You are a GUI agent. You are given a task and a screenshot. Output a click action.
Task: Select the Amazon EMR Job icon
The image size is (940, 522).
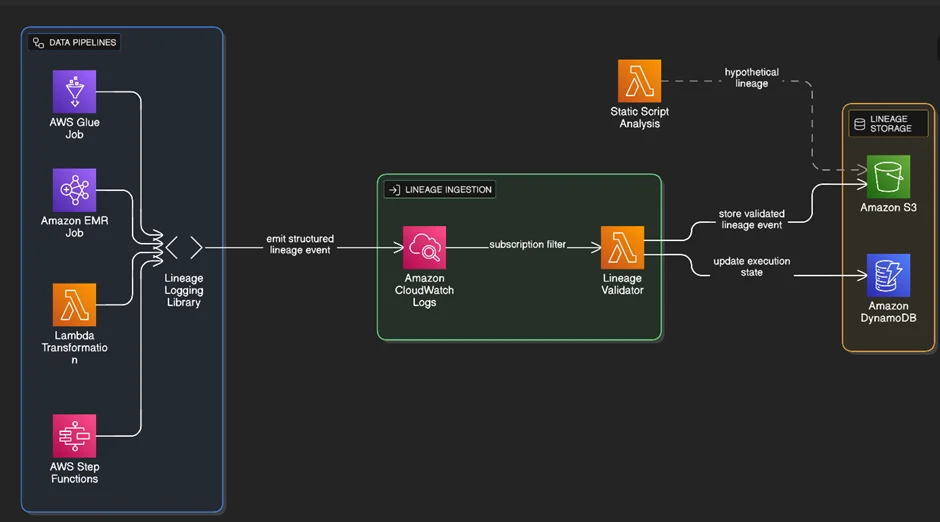tap(74, 189)
